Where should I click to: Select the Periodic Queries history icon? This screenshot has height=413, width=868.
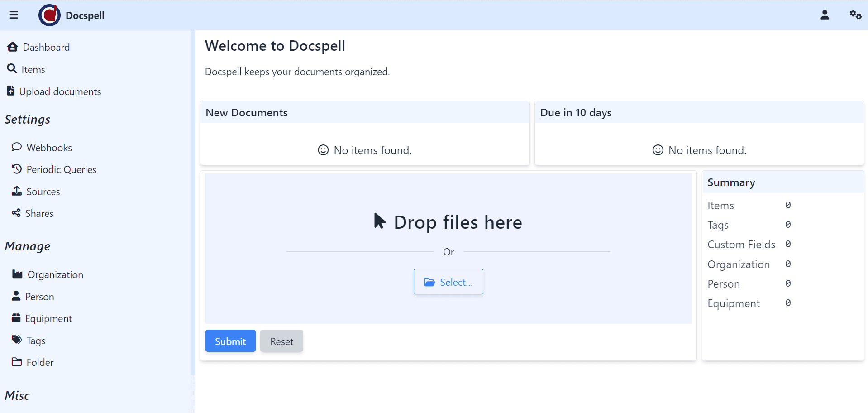coord(16,169)
